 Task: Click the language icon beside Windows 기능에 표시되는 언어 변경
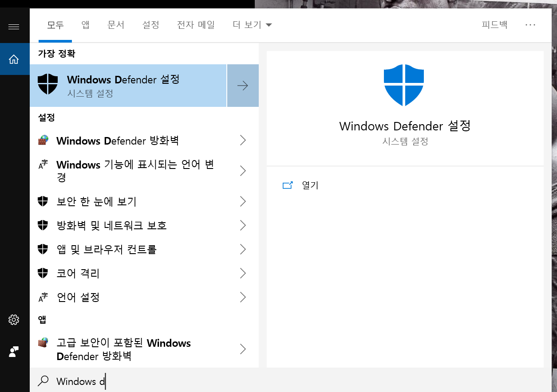pos(43,165)
